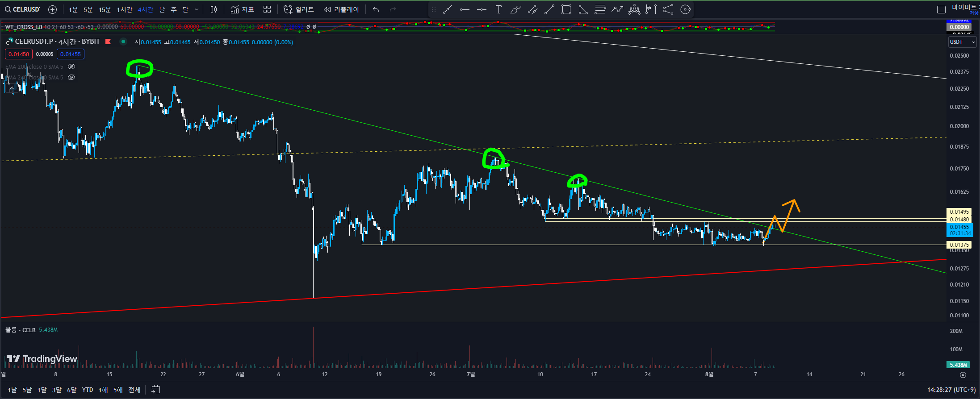Set date range to 5해

point(118,390)
